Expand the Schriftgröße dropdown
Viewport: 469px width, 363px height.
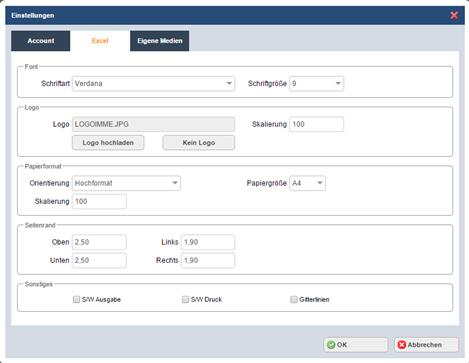316,83
